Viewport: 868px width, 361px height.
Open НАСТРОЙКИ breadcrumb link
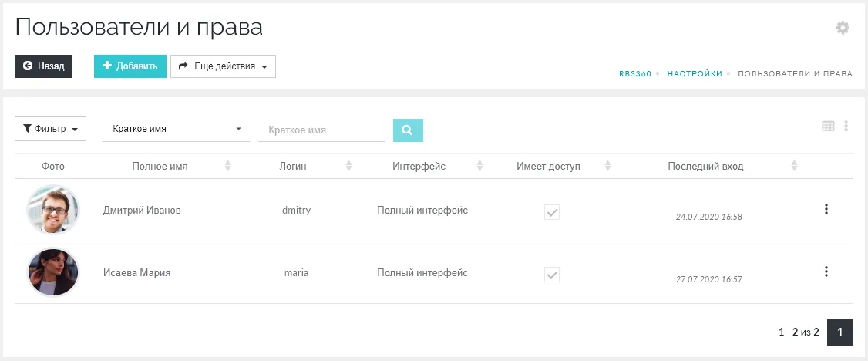[695, 74]
